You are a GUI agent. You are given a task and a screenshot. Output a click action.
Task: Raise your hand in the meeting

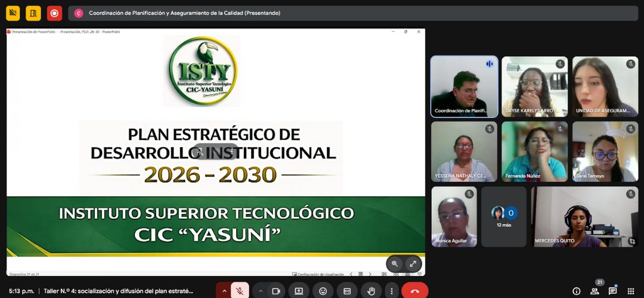pyautogui.click(x=371, y=291)
